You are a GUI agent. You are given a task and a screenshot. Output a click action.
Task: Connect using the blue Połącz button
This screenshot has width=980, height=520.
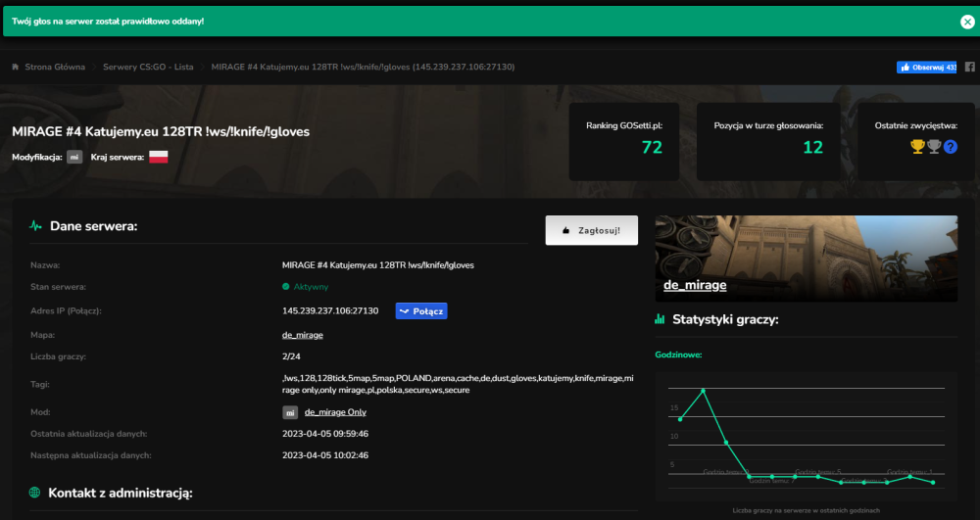click(x=421, y=310)
